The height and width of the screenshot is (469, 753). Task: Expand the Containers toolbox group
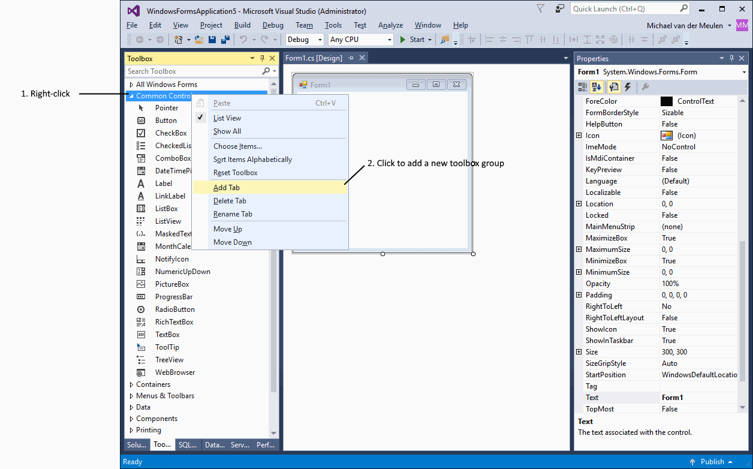pyautogui.click(x=131, y=385)
